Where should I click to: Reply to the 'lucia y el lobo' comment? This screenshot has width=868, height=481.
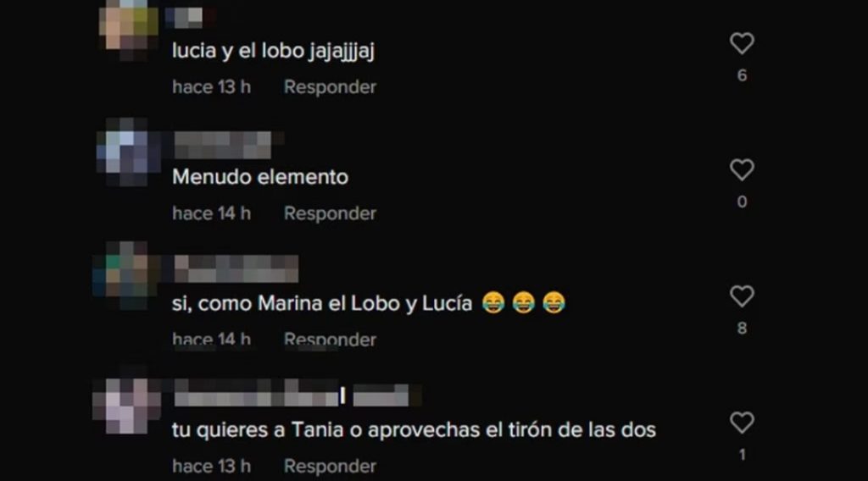pyautogui.click(x=330, y=87)
